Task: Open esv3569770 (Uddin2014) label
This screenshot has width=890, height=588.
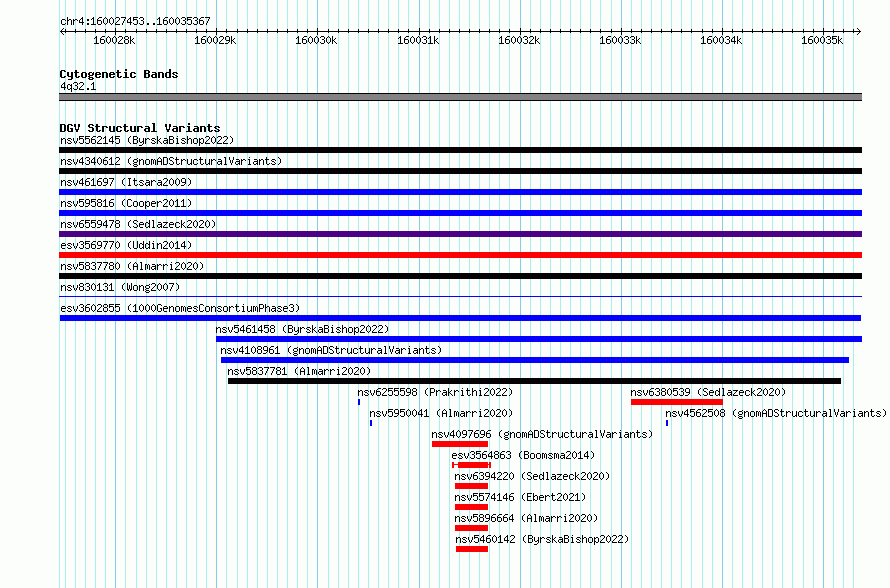Action: [126, 245]
